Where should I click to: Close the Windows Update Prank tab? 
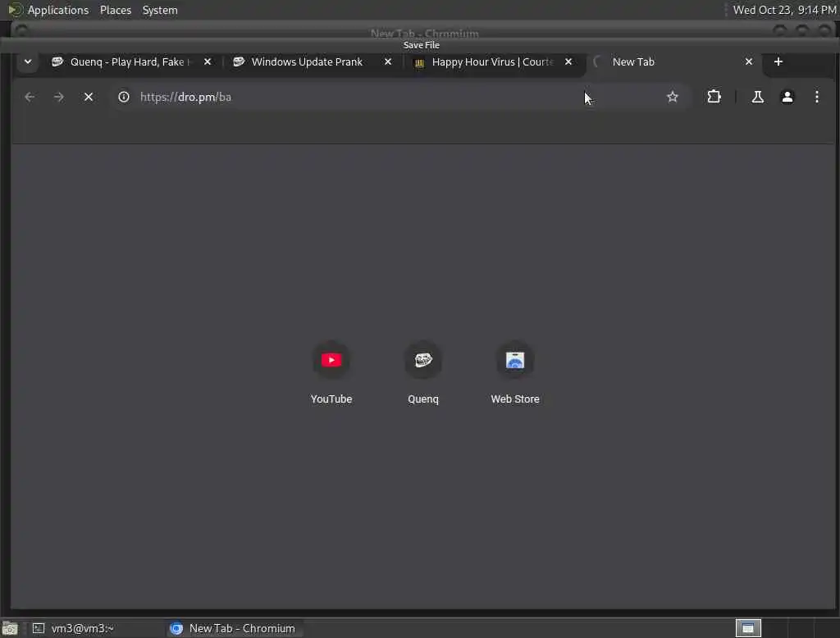pyautogui.click(x=388, y=62)
